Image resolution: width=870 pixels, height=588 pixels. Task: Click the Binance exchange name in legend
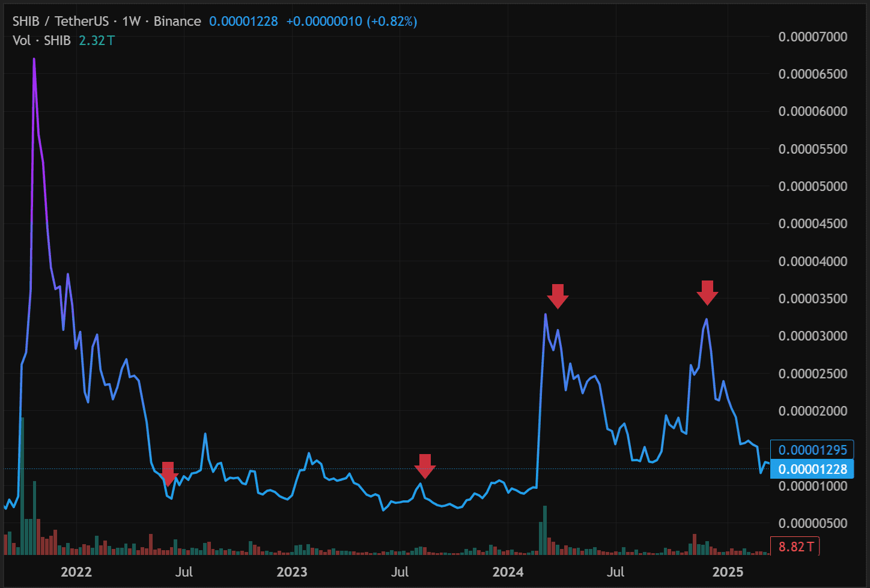[177, 21]
